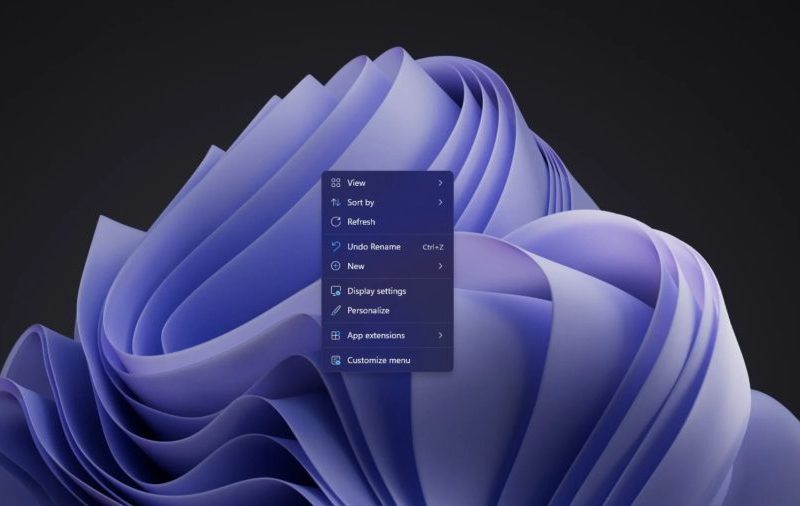Choose Sort by in context menu

tap(387, 203)
